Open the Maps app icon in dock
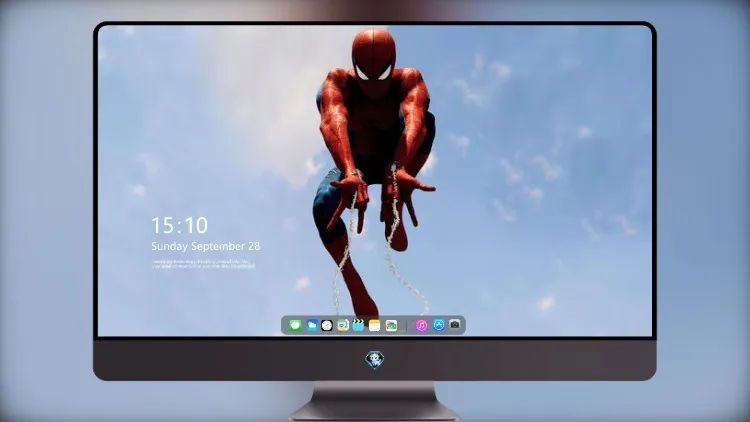Screen dimensions: 750x422 pos(391,325)
